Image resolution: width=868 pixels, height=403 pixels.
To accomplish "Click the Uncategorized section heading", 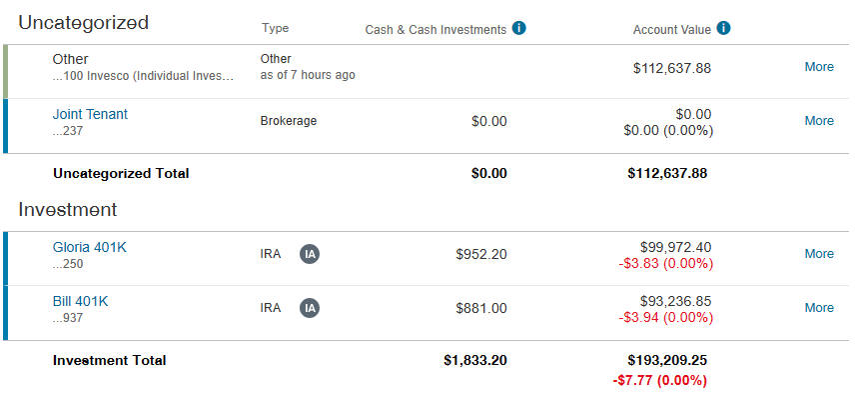I will 84,23.
